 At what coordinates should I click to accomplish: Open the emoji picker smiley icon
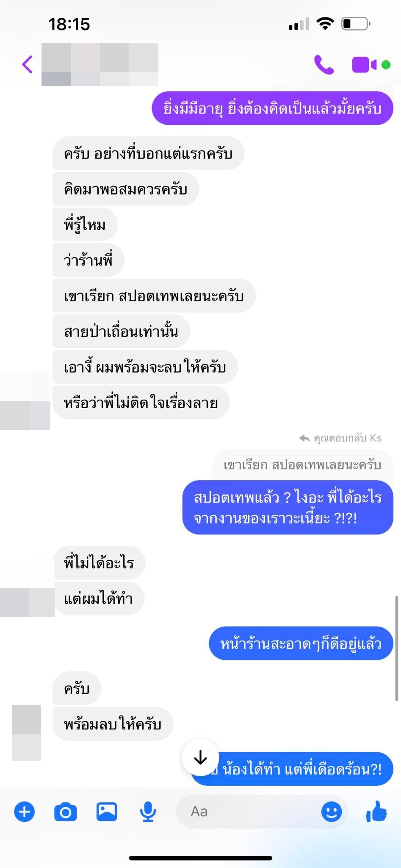pyautogui.click(x=332, y=812)
